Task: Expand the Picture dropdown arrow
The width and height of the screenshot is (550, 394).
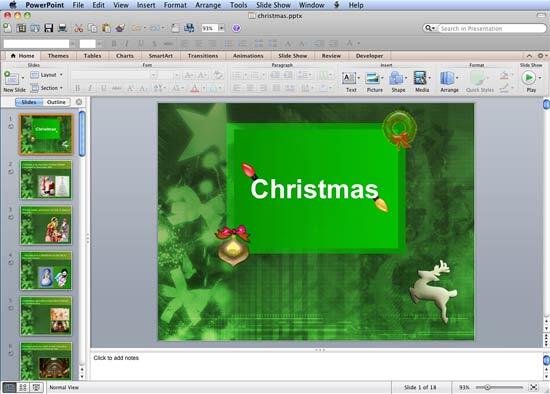Action: 382,78
